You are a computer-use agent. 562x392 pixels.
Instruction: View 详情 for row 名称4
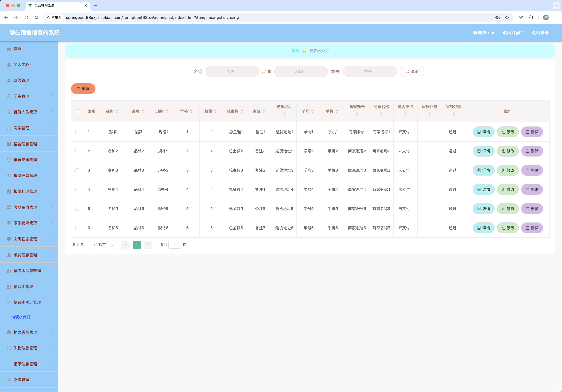(x=483, y=189)
